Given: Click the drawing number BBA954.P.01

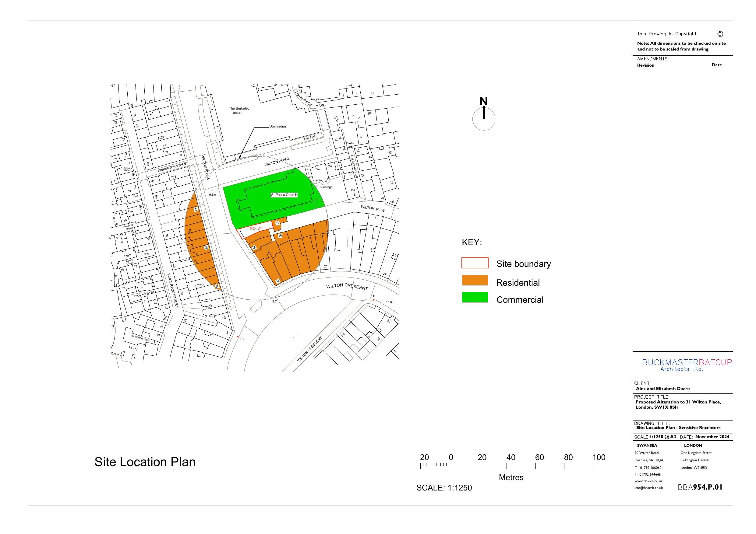Looking at the screenshot, I should tap(700, 487).
